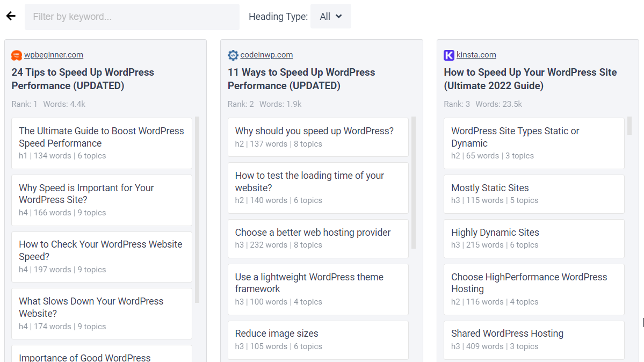Viewport: 644px width, 362px height.
Task: Select 'Why should you speed up WordPress?' card
Action: 319,137
